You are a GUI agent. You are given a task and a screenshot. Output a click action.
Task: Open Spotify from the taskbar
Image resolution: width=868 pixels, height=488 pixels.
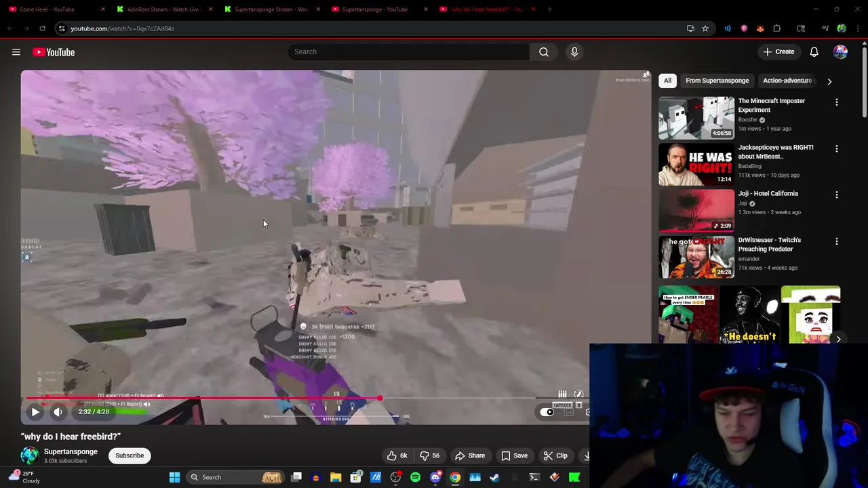pos(415,477)
